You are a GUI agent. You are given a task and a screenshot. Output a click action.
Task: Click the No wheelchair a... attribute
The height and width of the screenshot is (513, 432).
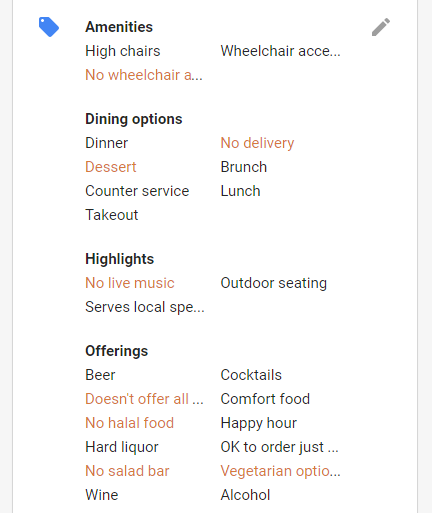[x=144, y=75]
